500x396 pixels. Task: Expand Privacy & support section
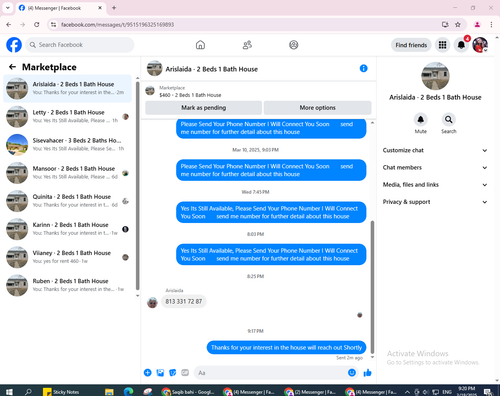click(x=435, y=202)
